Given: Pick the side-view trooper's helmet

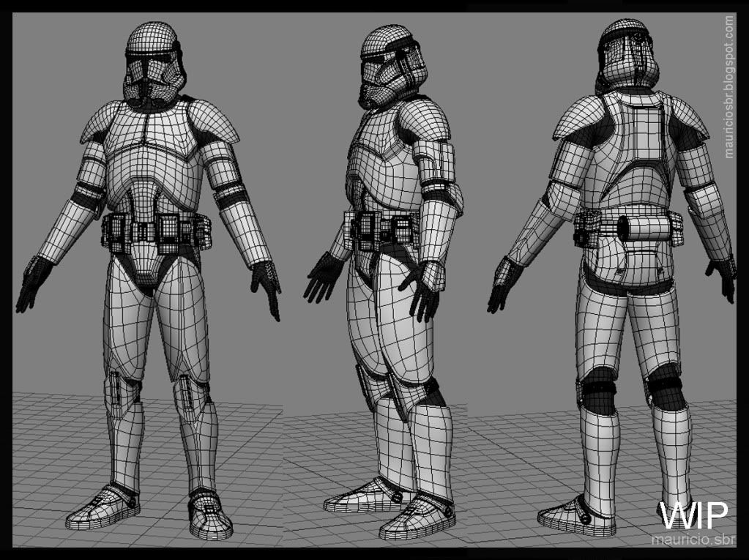Looking at the screenshot, I should click(x=388, y=62).
